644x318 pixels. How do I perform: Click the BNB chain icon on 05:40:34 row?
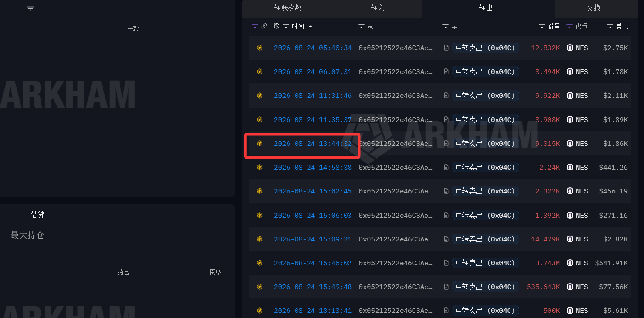click(260, 48)
